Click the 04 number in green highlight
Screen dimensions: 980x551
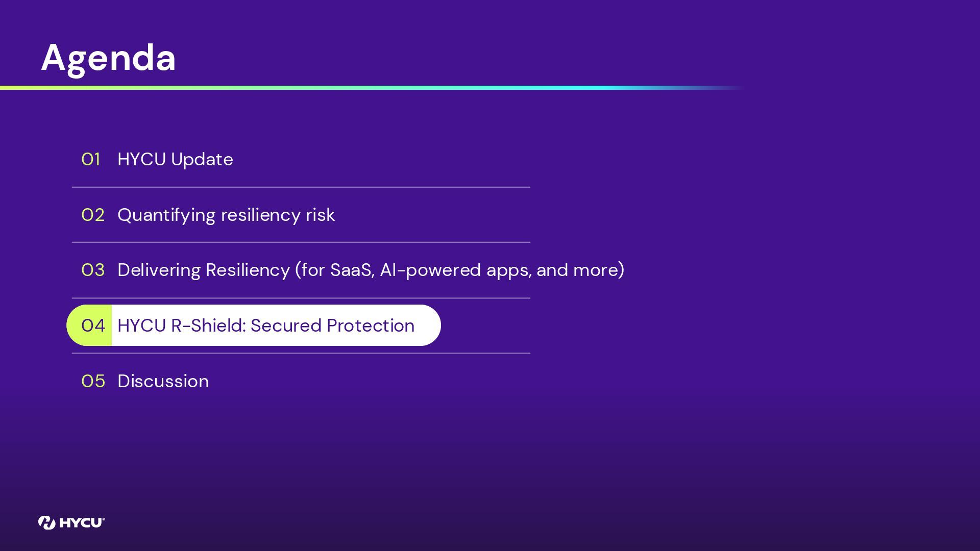tap(93, 325)
